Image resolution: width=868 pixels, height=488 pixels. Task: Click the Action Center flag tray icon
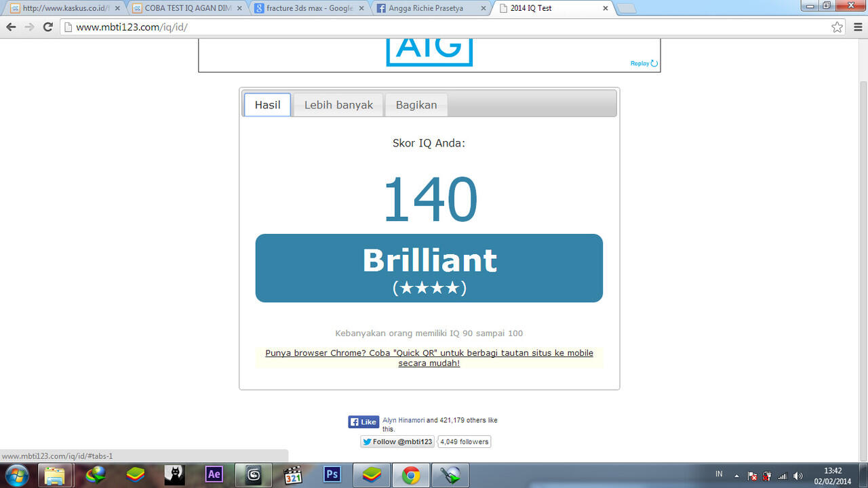[x=752, y=476]
